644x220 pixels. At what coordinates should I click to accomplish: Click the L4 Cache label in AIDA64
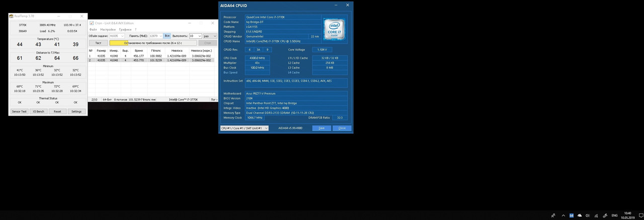point(294,72)
